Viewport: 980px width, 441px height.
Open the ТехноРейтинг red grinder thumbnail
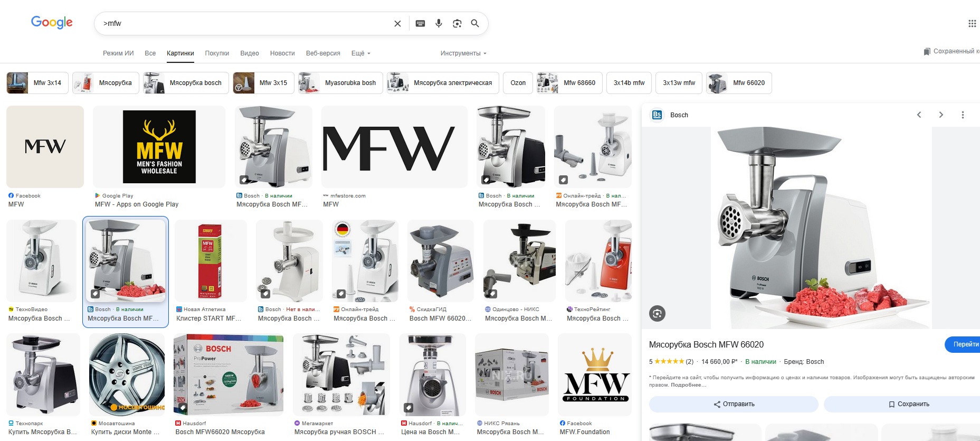[x=598, y=261]
